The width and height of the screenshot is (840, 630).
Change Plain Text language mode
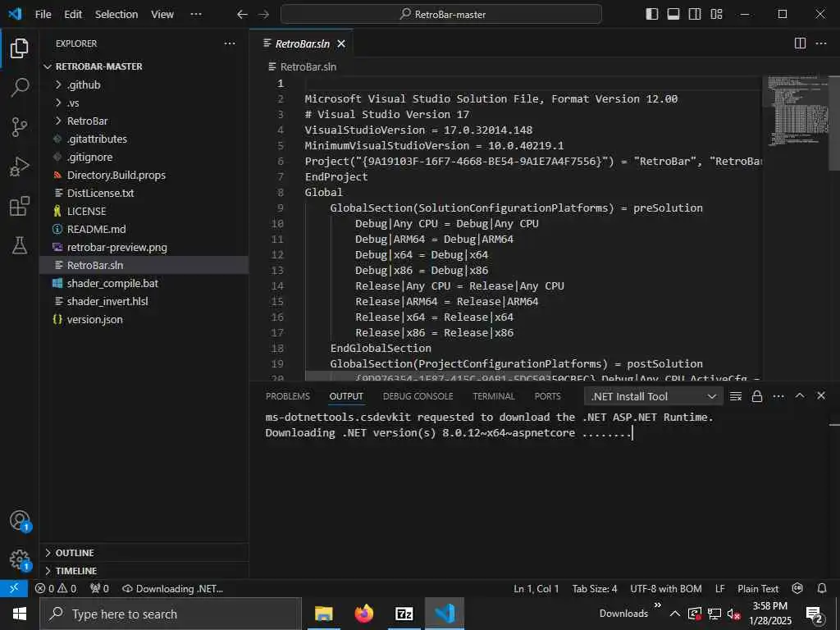point(758,589)
